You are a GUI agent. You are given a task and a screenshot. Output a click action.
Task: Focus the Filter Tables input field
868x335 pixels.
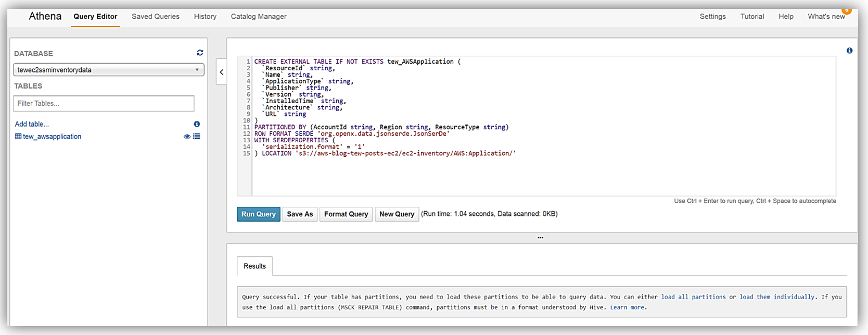104,103
